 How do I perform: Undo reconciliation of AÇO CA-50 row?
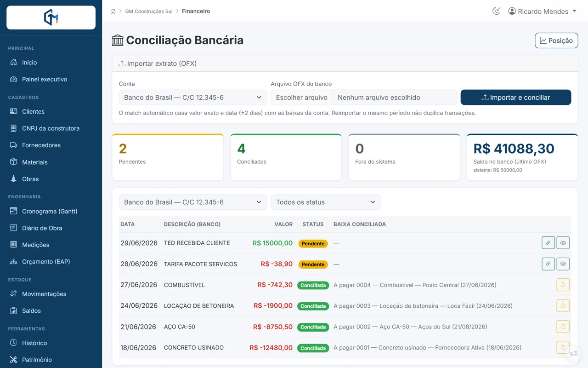(563, 327)
